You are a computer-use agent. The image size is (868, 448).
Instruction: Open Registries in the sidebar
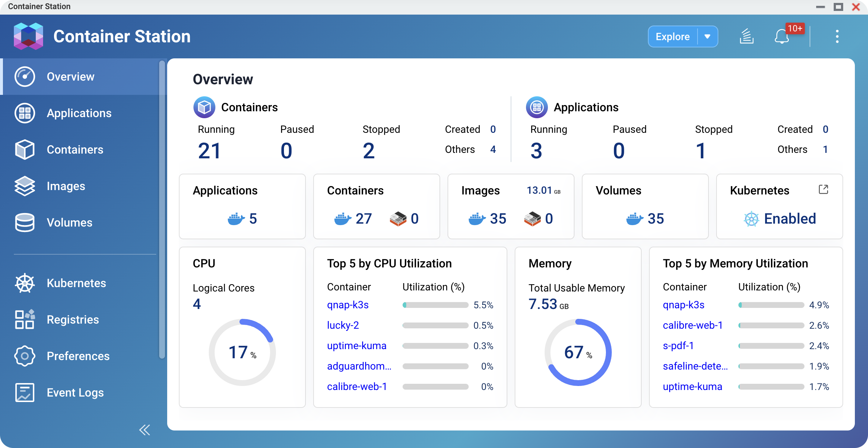coord(80,320)
